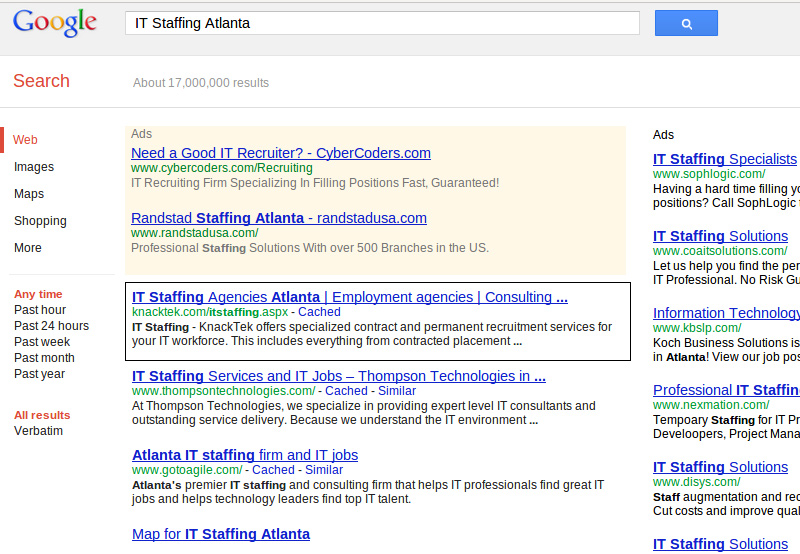Open the disys.com IT Staffing Solutions ad

pos(720,467)
